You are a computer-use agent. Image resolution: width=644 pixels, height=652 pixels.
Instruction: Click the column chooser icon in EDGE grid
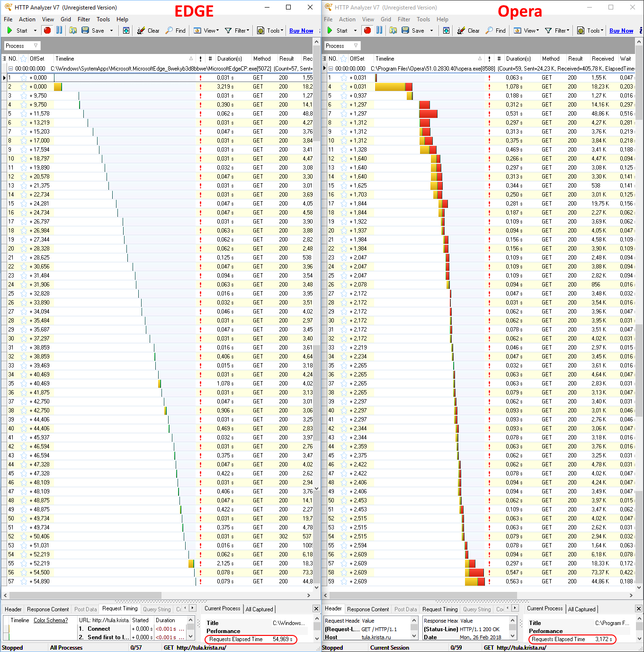(4, 59)
